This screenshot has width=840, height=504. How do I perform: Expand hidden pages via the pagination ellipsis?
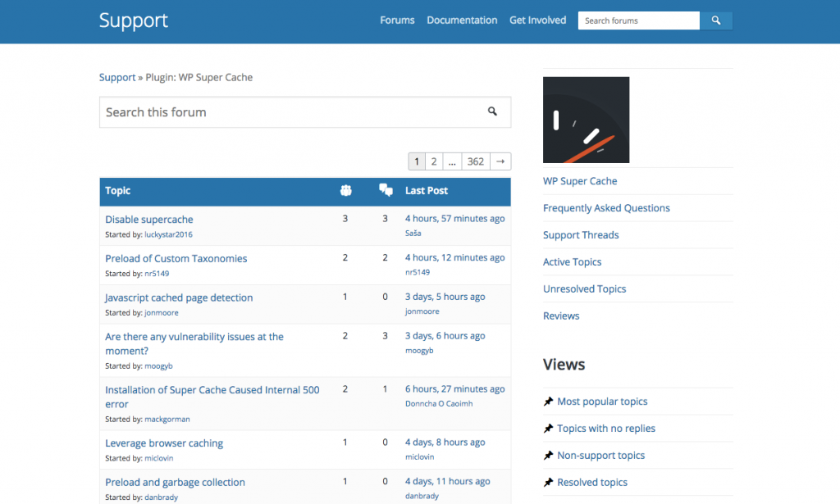452,161
